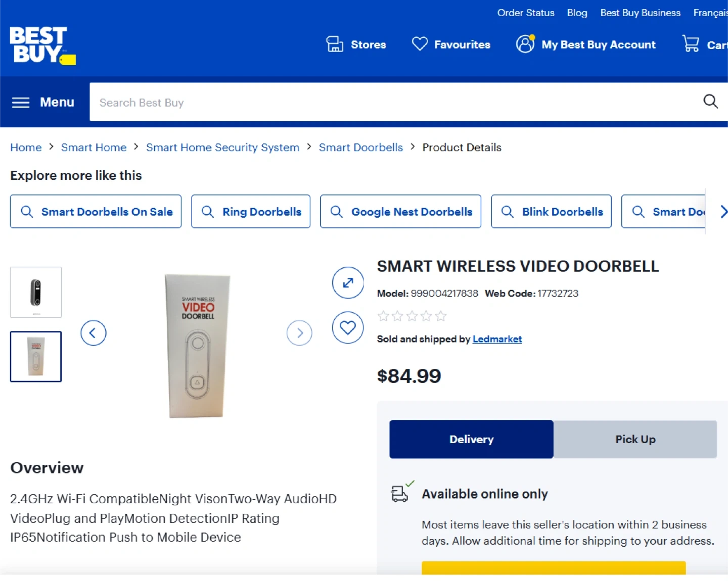
Task: Show next product image
Action: [299, 333]
